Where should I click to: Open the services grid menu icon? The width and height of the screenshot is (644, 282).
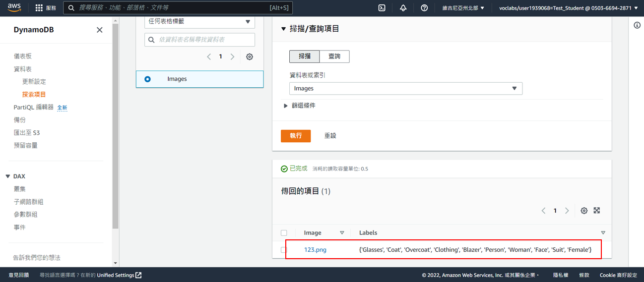pyautogui.click(x=39, y=8)
